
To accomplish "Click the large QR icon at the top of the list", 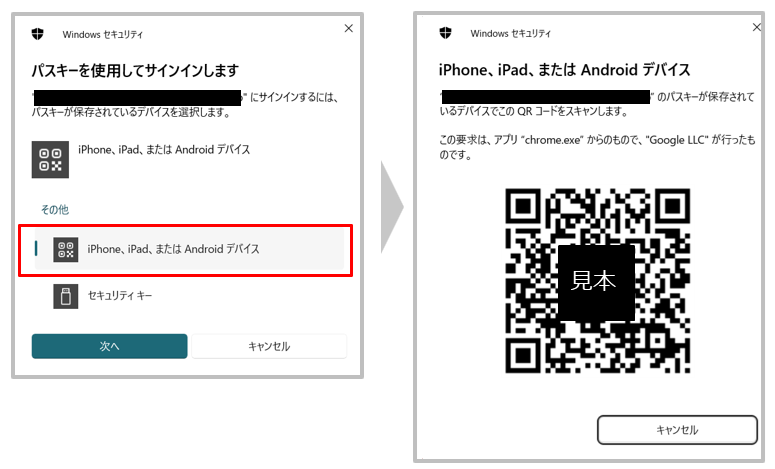I will point(50,160).
